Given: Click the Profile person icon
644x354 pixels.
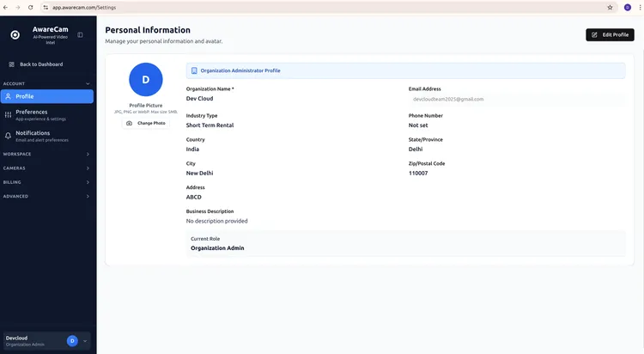Looking at the screenshot, I should tap(8, 96).
